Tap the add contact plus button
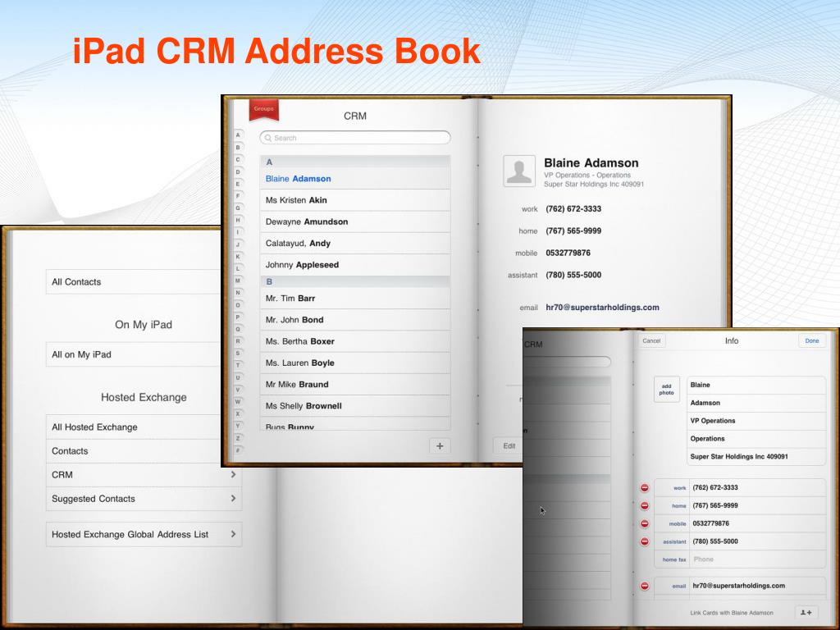The width and height of the screenshot is (840, 630). [440, 445]
